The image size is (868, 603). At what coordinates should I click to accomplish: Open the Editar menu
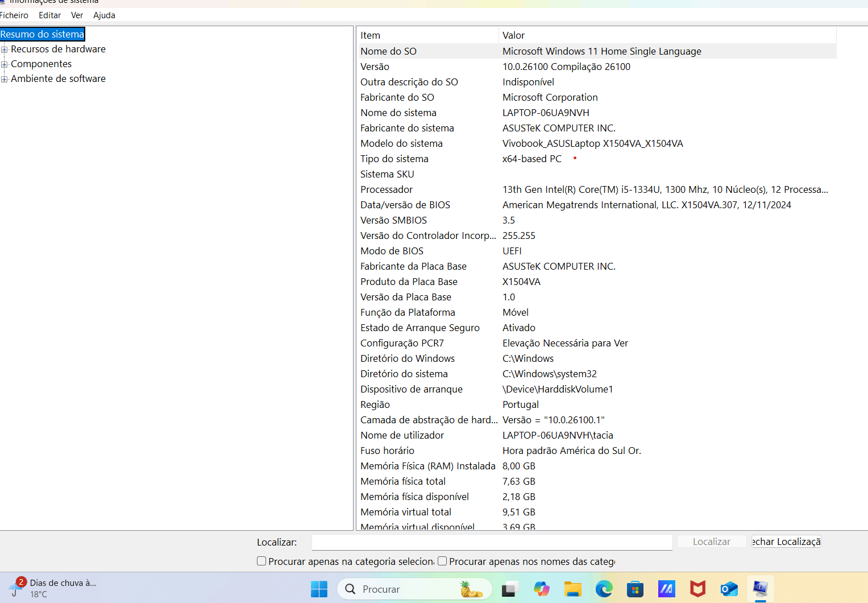pyautogui.click(x=49, y=15)
